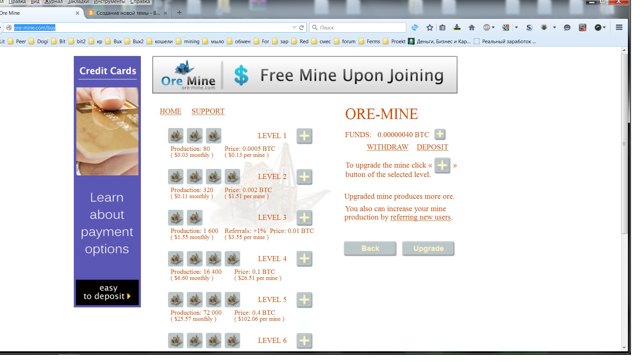Image resolution: width=644 pixels, height=362 pixels.
Task: Open the Dogi bookmarks folder
Action: pyautogui.click(x=39, y=42)
